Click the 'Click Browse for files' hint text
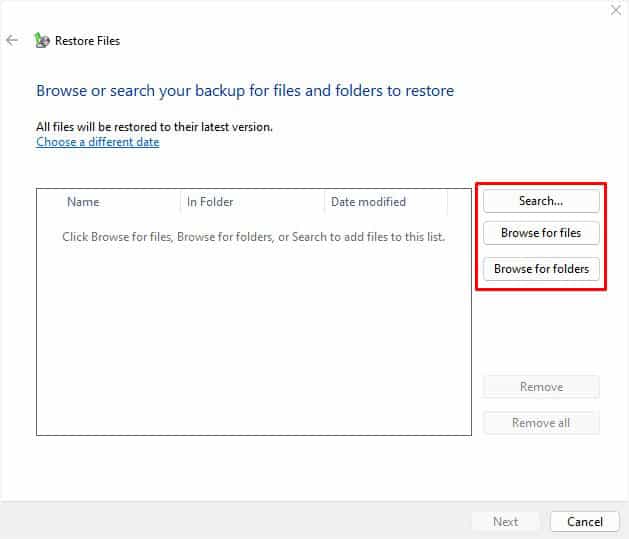This screenshot has height=539, width=629. 254,237
